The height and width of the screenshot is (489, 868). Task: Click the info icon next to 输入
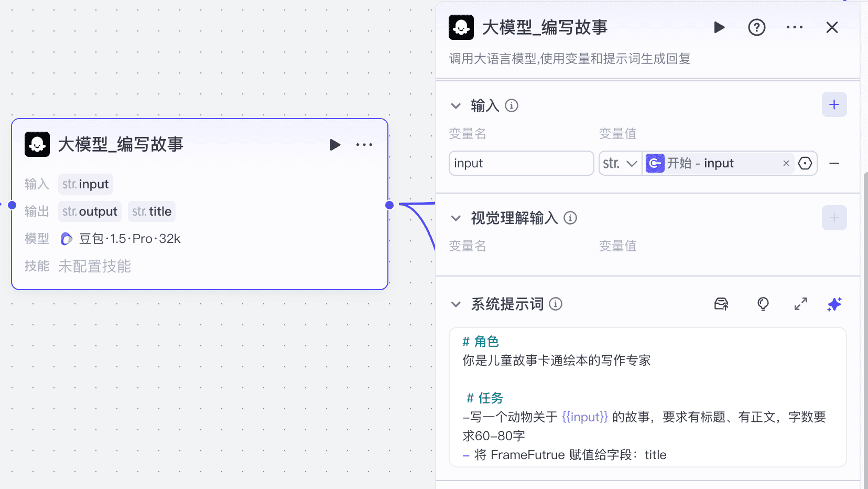(511, 105)
